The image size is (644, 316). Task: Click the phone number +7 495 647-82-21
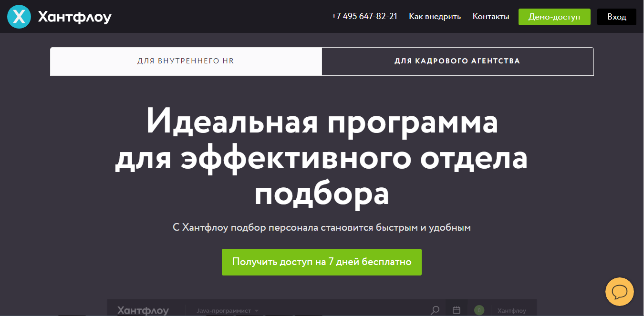pos(364,16)
